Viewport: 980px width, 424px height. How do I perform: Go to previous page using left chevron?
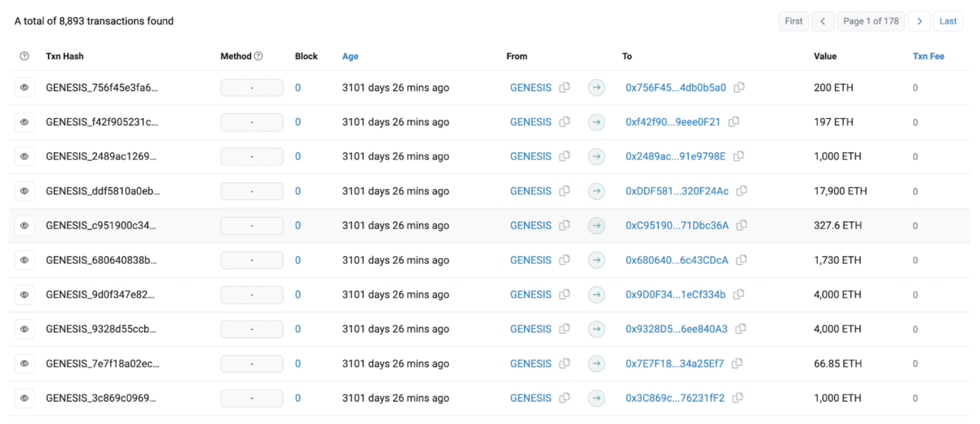[x=822, y=21]
